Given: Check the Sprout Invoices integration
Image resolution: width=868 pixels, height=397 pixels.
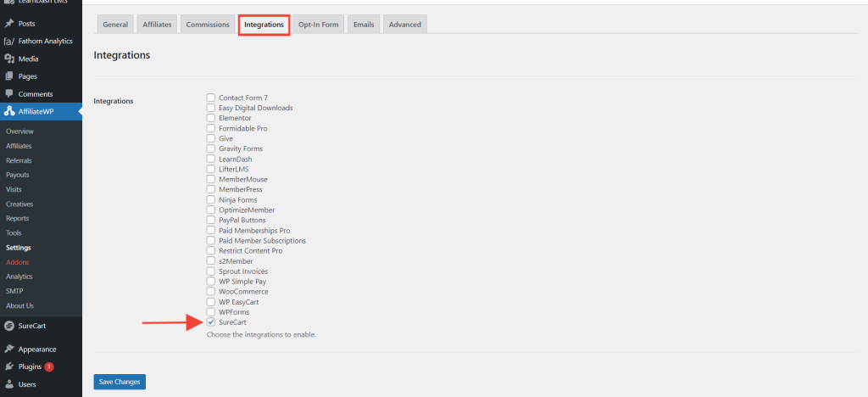Looking at the screenshot, I should coord(211,271).
